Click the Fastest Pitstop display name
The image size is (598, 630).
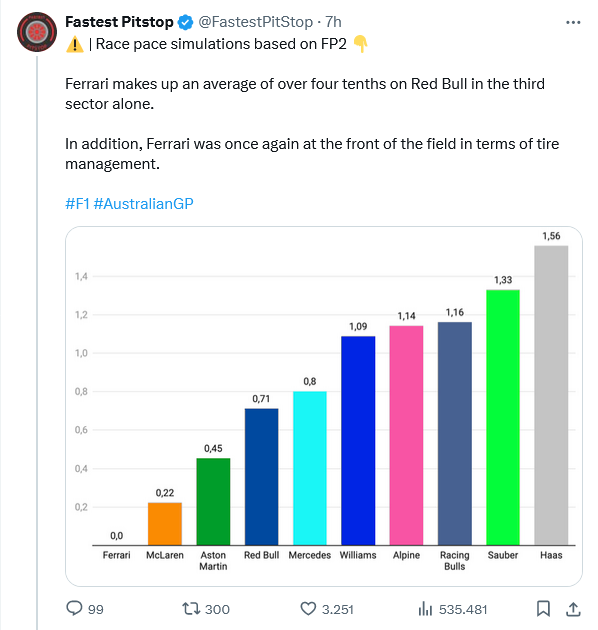coord(119,22)
